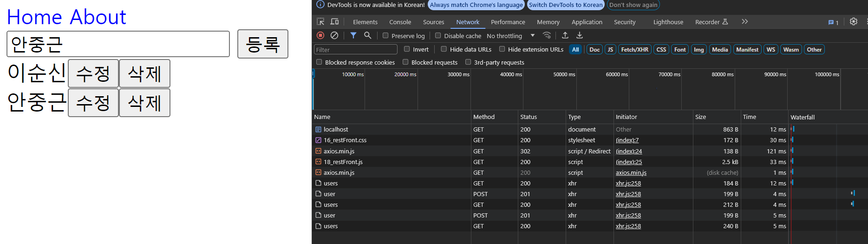868x244 pixels.
Task: Dismiss with Don't show again
Action: [633, 5]
